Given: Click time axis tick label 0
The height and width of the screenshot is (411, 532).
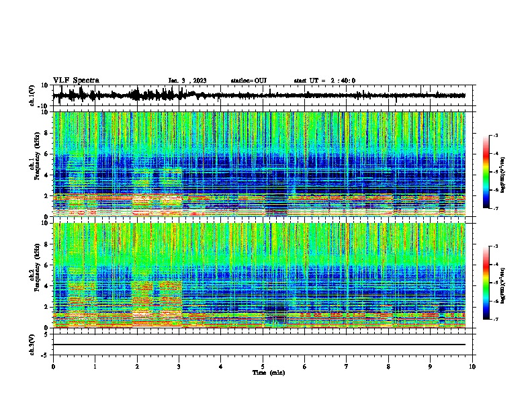Looking at the screenshot, I should 53,367.
